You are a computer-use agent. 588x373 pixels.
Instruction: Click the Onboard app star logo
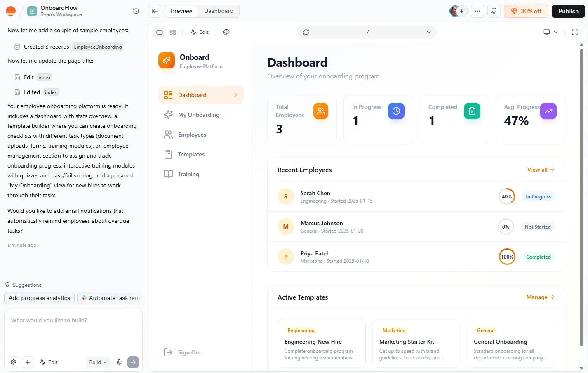point(167,61)
